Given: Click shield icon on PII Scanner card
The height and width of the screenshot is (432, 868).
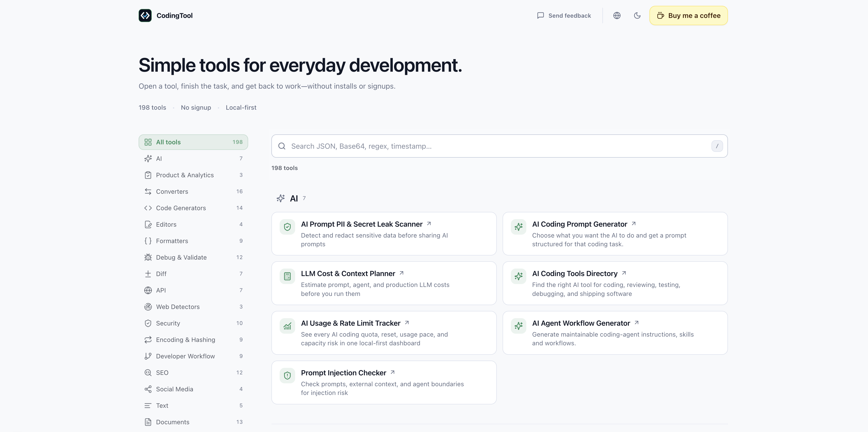Looking at the screenshot, I should [287, 227].
